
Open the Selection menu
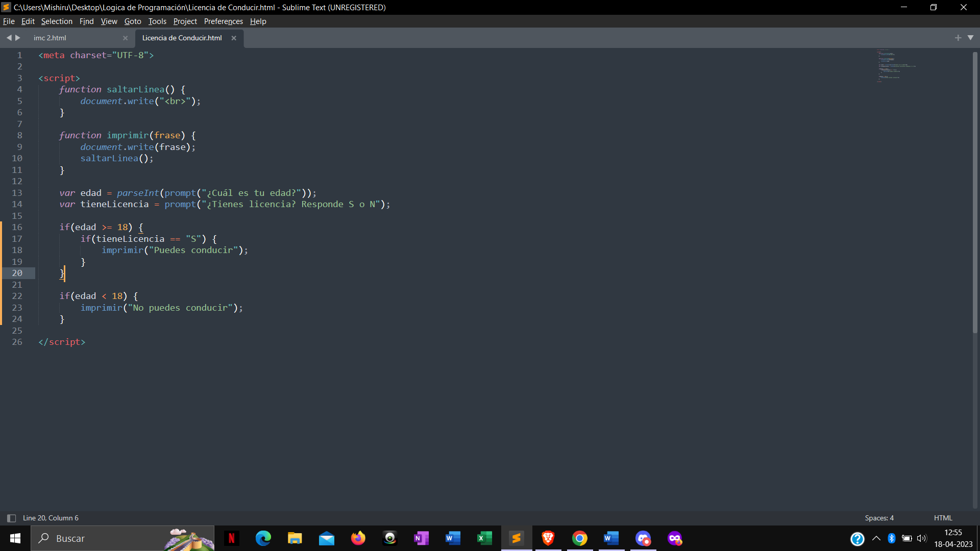[x=57, y=21]
